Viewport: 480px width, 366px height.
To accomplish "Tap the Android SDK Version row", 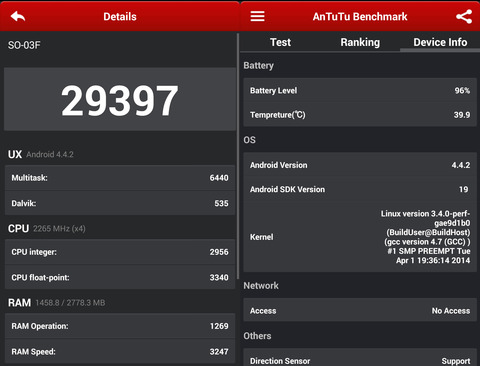I will tap(360, 189).
